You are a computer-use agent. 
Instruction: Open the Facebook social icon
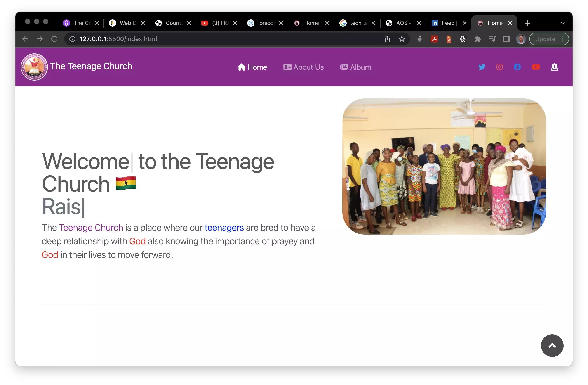(517, 67)
